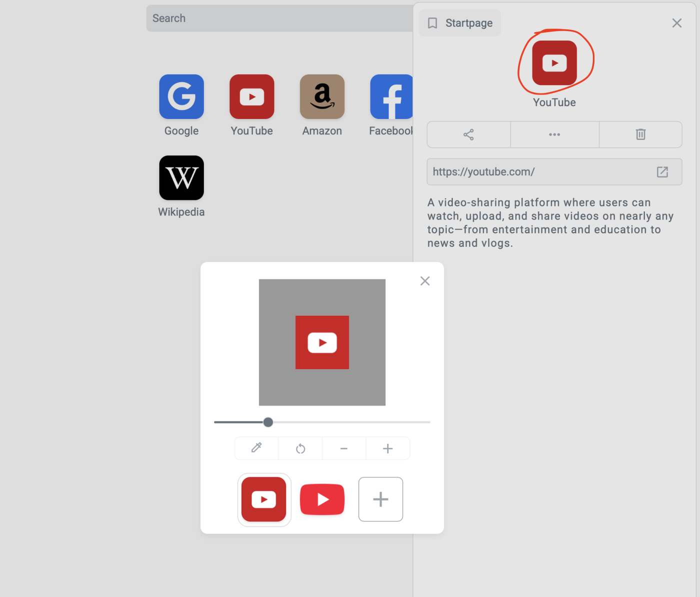This screenshot has height=597, width=700.
Task: Add a custom icon with the plus box
Action: tap(380, 499)
